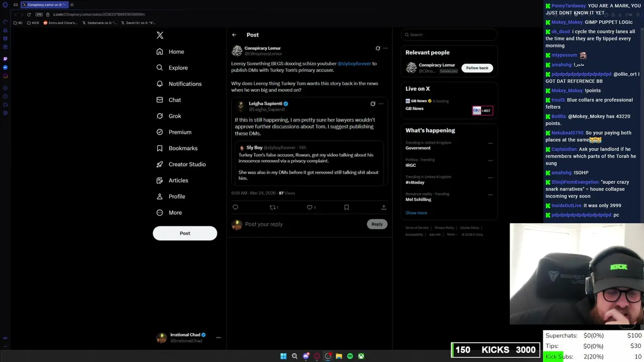Reload the page with refresh icon
This screenshot has width=644, height=362.
click(x=29, y=14)
